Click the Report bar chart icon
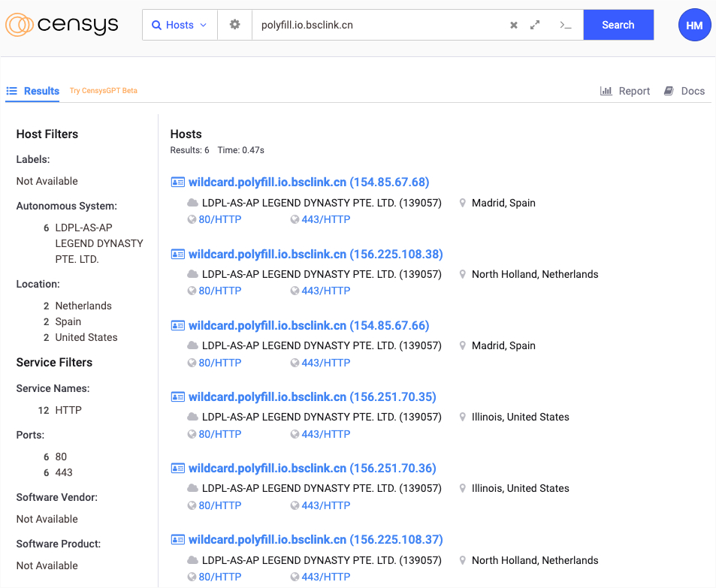716x588 pixels. coord(606,91)
